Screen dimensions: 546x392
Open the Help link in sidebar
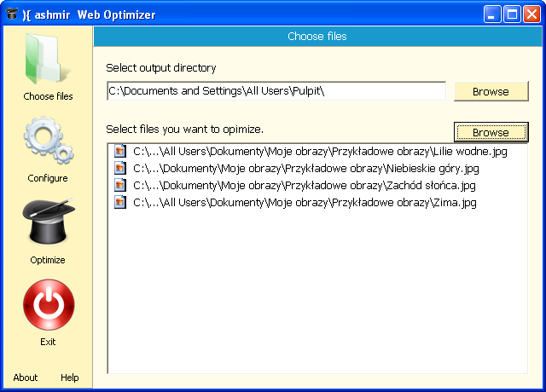70,378
